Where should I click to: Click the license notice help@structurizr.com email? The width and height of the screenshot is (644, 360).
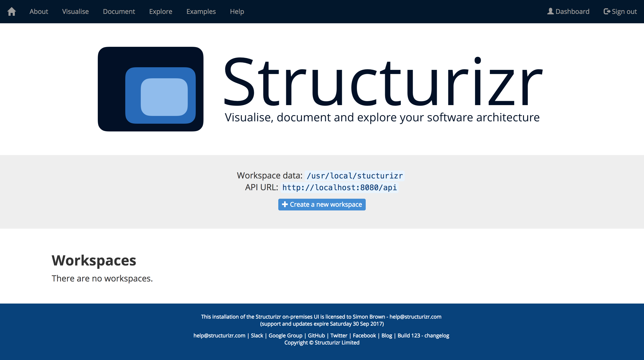coord(415,317)
